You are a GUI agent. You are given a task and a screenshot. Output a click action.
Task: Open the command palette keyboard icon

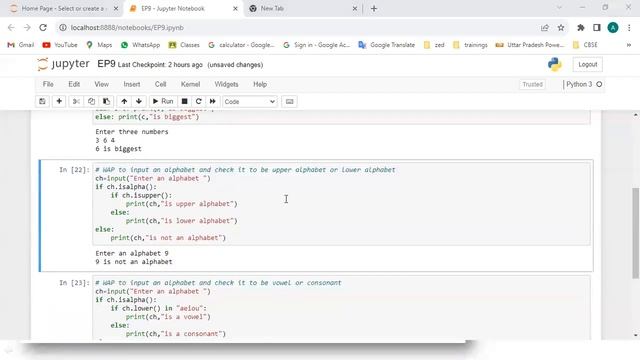pyautogui.click(x=289, y=102)
